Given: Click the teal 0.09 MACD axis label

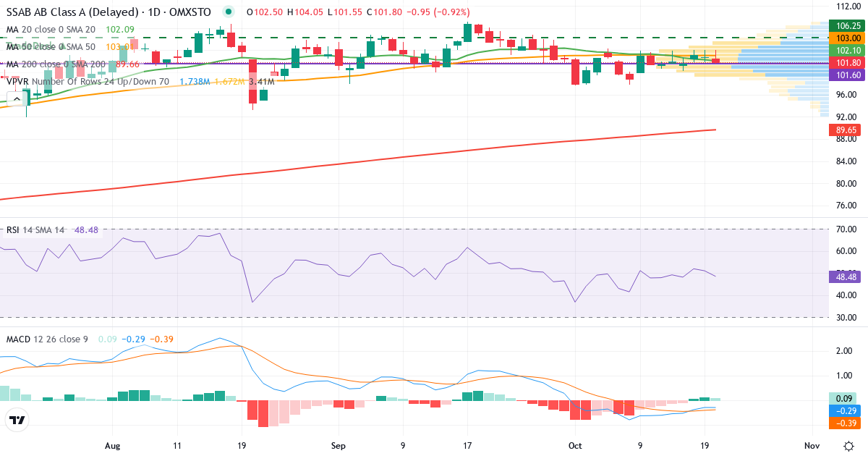Looking at the screenshot, I should [843, 398].
